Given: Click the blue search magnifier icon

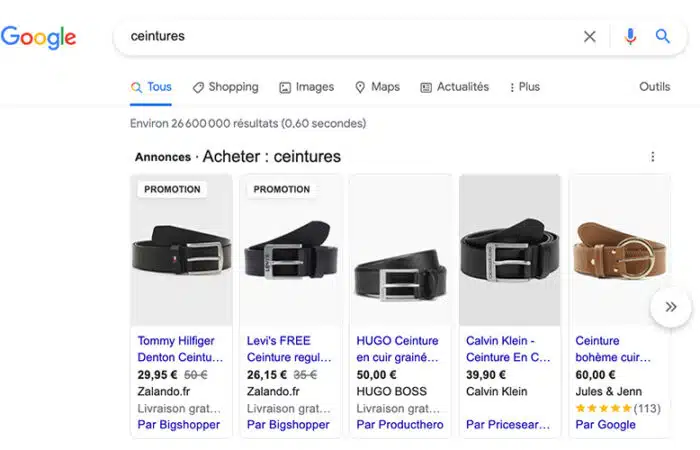Looking at the screenshot, I should pyautogui.click(x=662, y=37).
